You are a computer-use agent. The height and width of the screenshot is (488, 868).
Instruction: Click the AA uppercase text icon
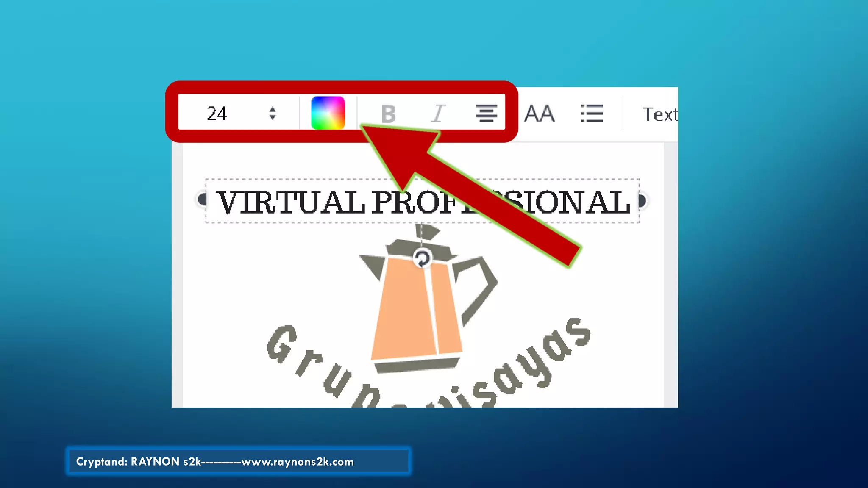coord(539,114)
